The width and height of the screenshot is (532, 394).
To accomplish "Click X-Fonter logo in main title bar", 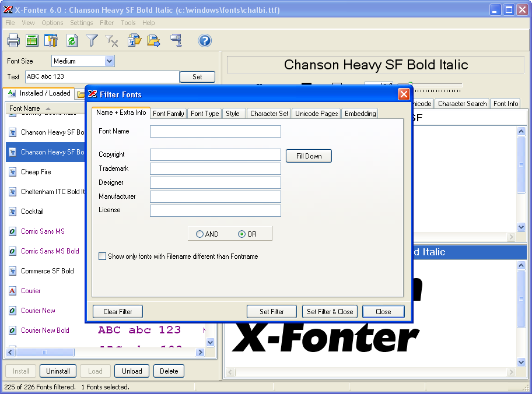I will (8, 9).
